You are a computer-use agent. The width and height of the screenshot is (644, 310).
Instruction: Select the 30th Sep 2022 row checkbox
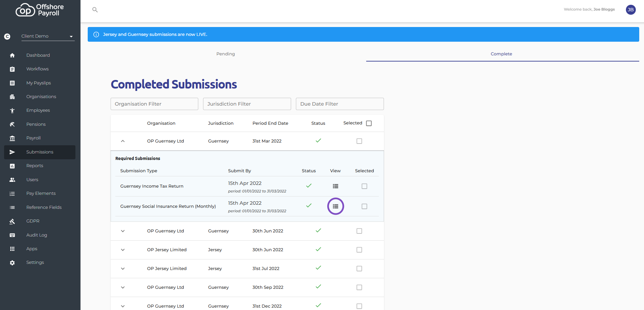click(359, 287)
